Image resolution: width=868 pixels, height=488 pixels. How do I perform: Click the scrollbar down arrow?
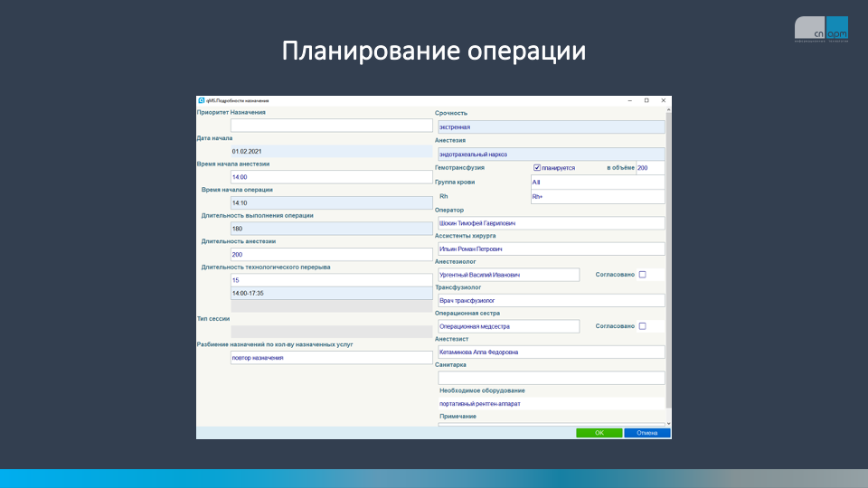click(x=669, y=423)
